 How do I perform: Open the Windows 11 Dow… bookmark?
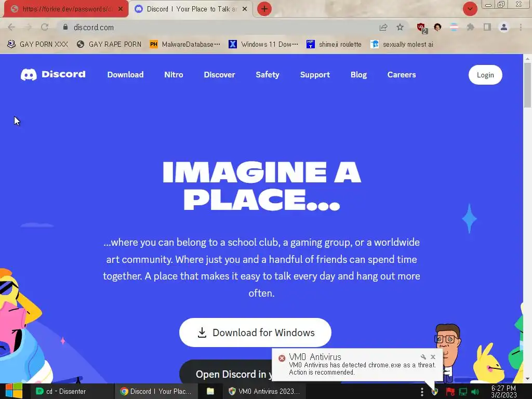click(263, 44)
